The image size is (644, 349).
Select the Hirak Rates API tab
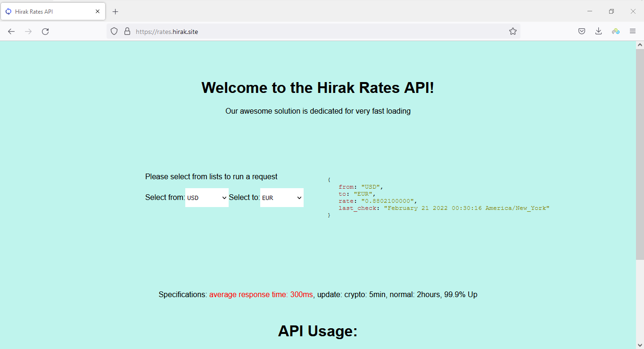(x=47, y=12)
